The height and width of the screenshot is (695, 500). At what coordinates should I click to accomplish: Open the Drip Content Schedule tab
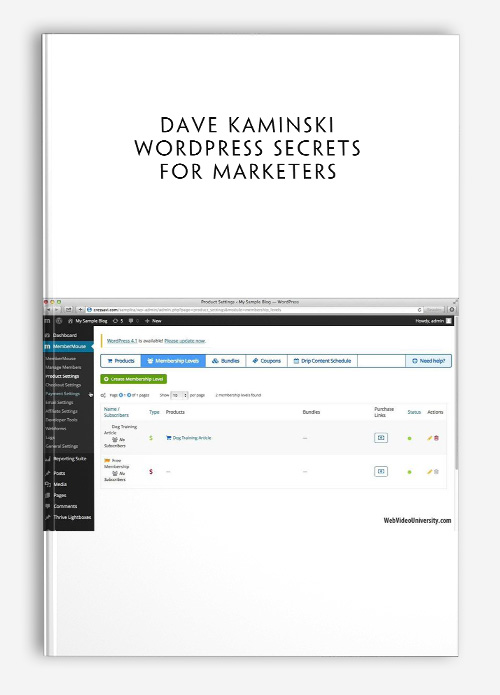click(x=322, y=361)
